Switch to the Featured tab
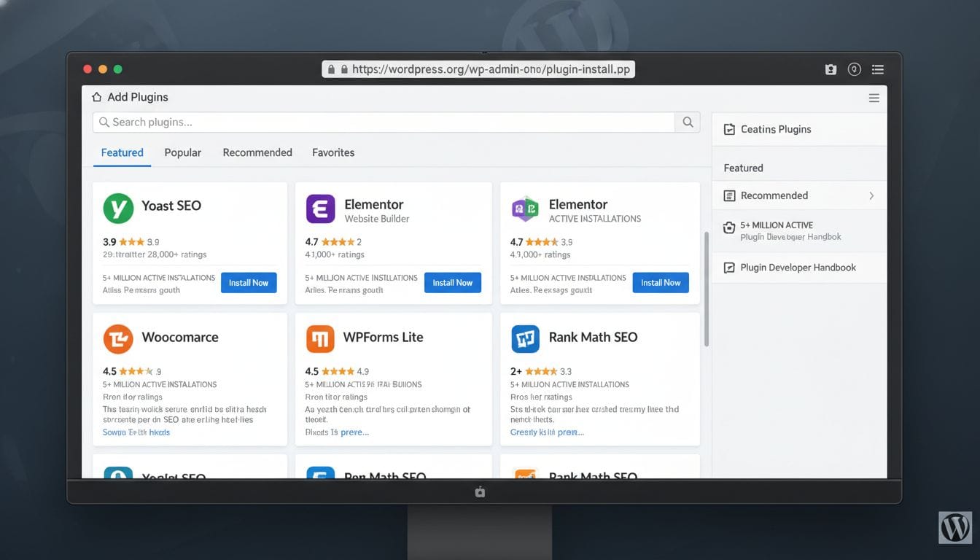Screen dimensions: 980x560 tap(122, 152)
